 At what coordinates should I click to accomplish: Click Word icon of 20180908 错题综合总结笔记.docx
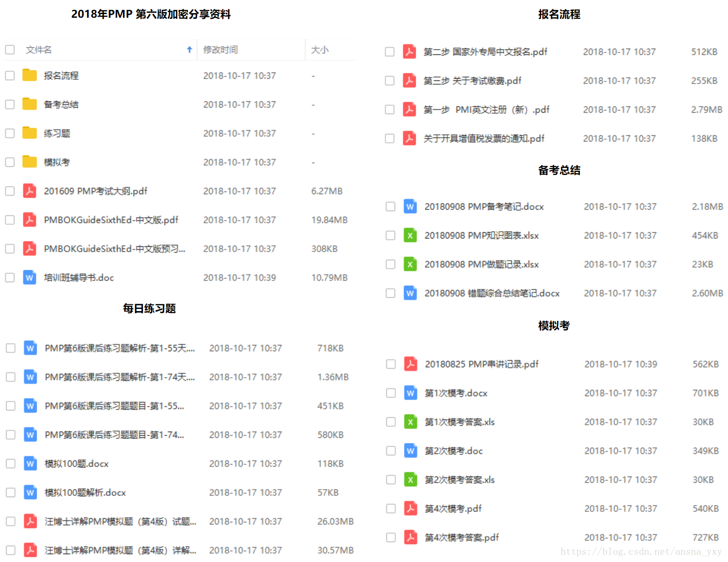pos(410,293)
